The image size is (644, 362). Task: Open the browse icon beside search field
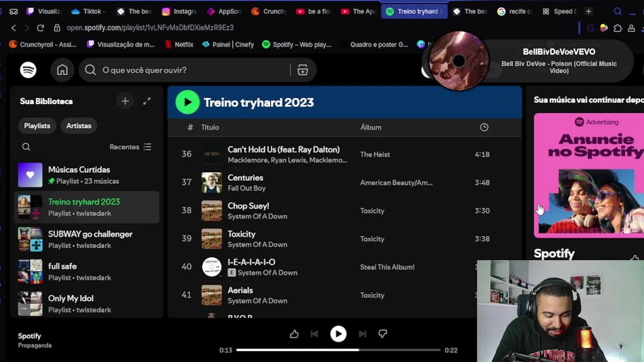[x=302, y=70]
